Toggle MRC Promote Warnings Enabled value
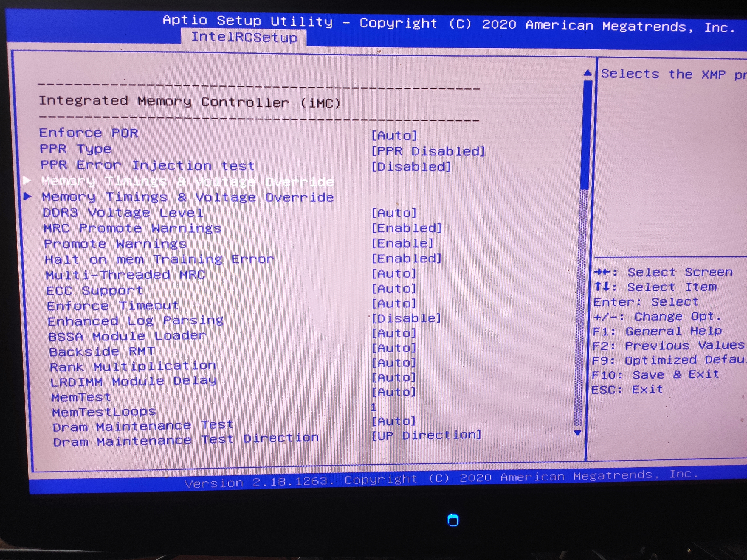This screenshot has height=560, width=747. coord(407,228)
